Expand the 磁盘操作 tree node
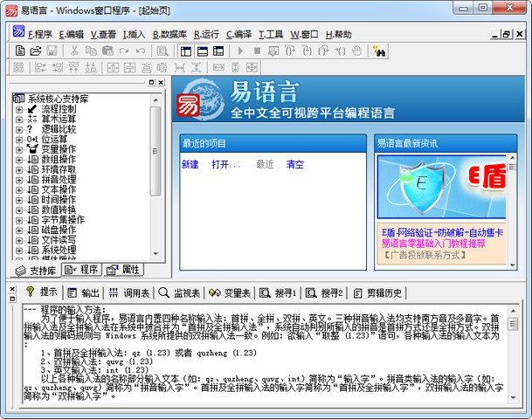Image resolution: width=532 pixels, height=419 pixels. [x=19, y=230]
